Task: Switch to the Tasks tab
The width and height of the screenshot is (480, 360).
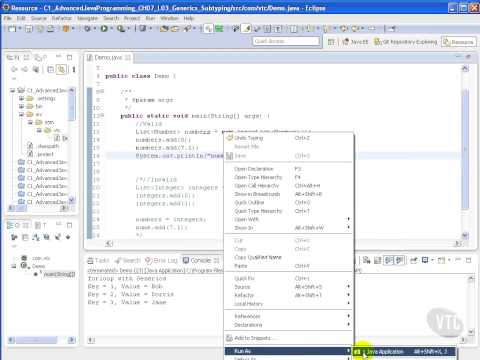Action: [98, 260]
